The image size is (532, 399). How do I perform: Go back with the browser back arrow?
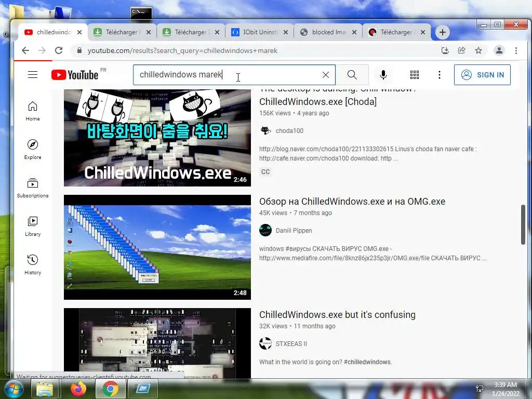(x=25, y=50)
